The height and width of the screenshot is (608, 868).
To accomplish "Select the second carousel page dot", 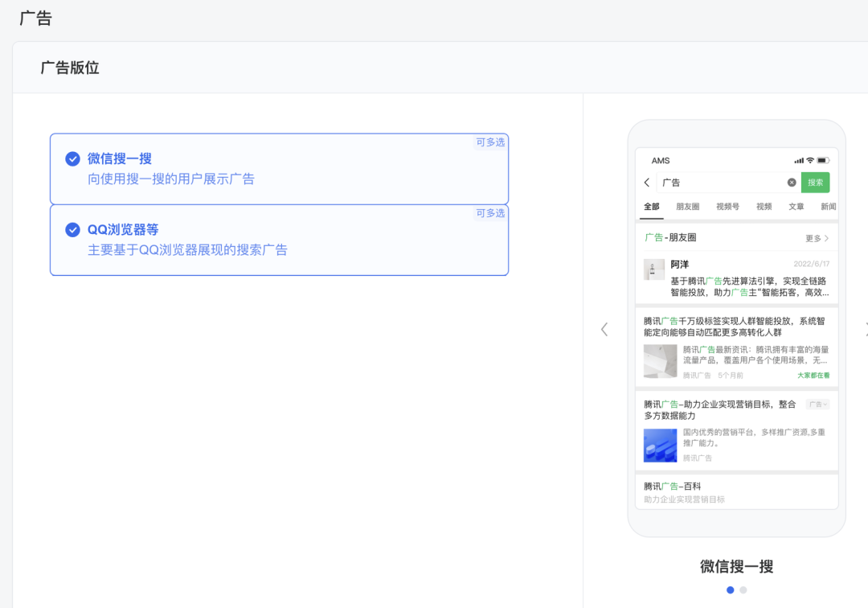I will [743, 590].
